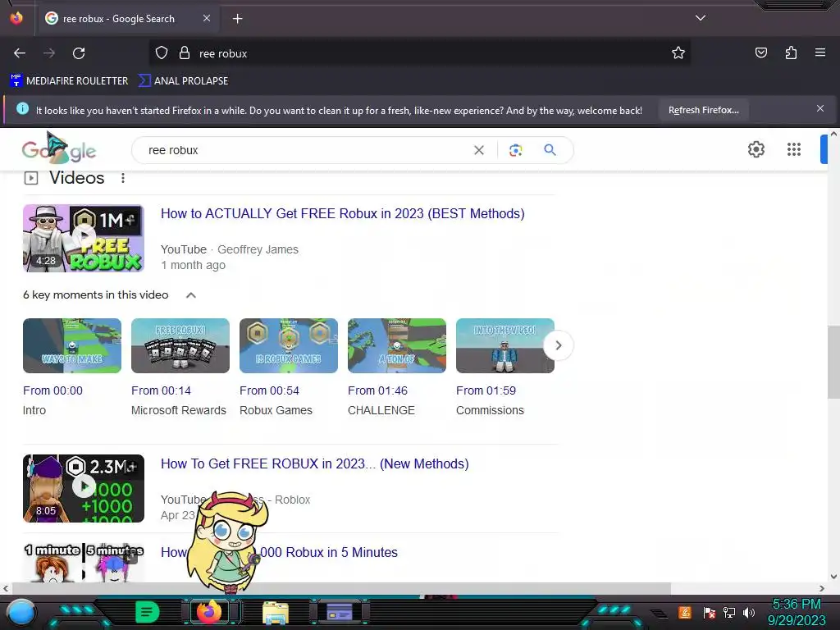The image size is (840, 630).
Task: Click the network tray icon
Action: click(729, 612)
